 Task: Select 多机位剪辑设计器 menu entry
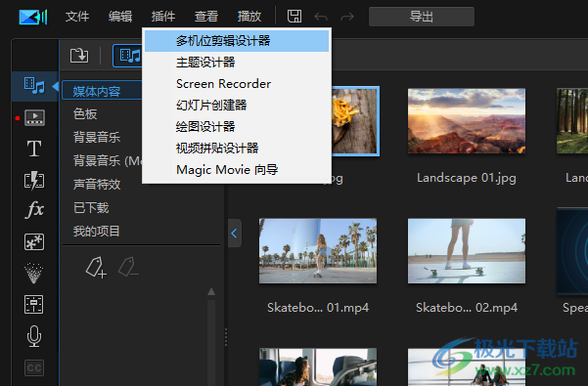237,41
